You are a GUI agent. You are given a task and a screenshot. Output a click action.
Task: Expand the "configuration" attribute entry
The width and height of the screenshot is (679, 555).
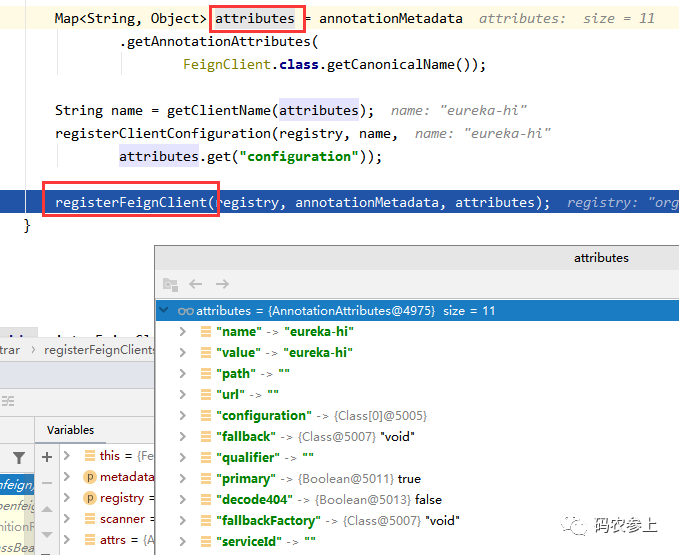[x=182, y=415]
